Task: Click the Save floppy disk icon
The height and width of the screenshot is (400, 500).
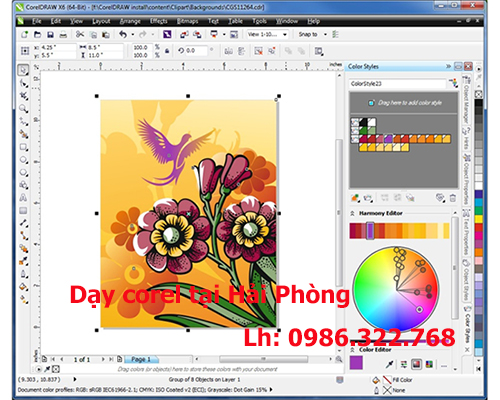Action: [50, 34]
